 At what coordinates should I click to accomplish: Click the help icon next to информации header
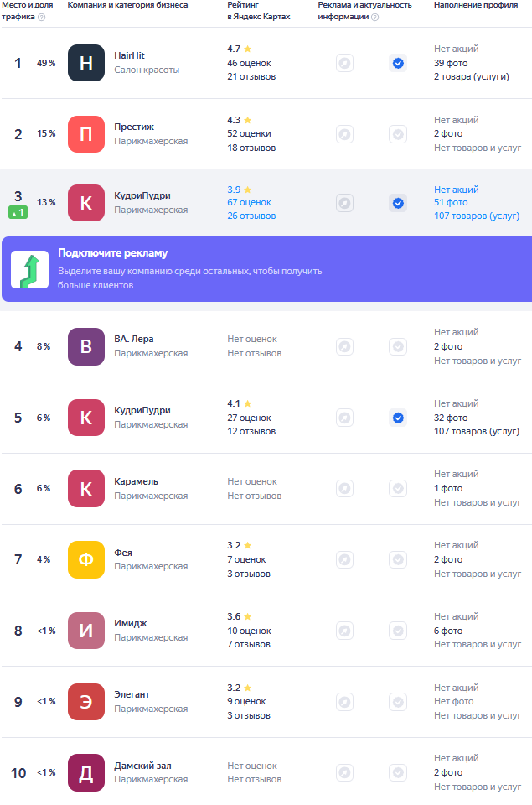coord(375,17)
